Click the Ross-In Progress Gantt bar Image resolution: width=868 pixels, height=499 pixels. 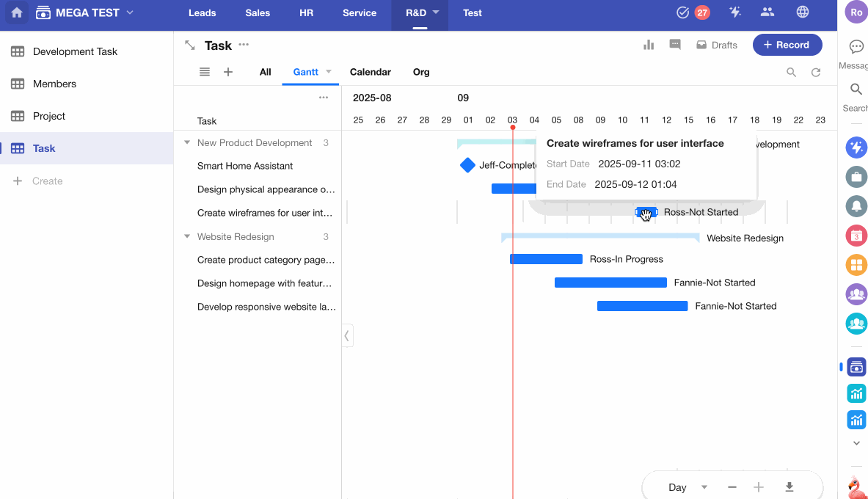pos(546,259)
